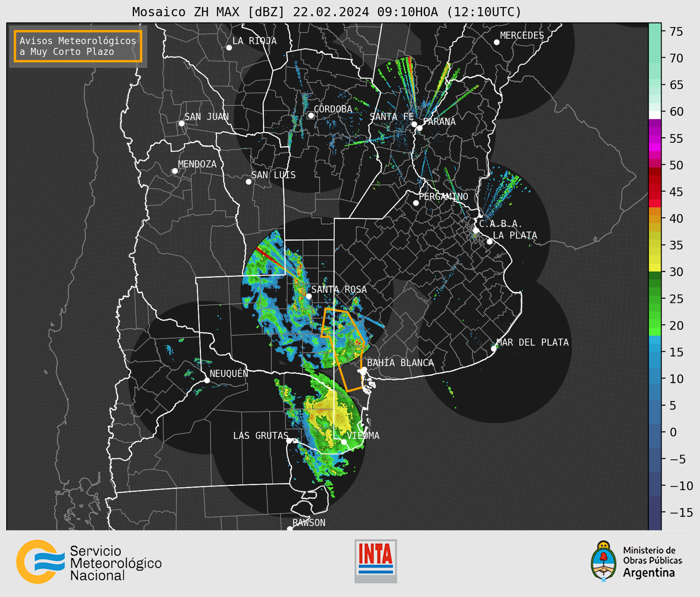Click the CÓRDOBA map label
Viewport: 700px width, 597px height.
pyautogui.click(x=333, y=109)
